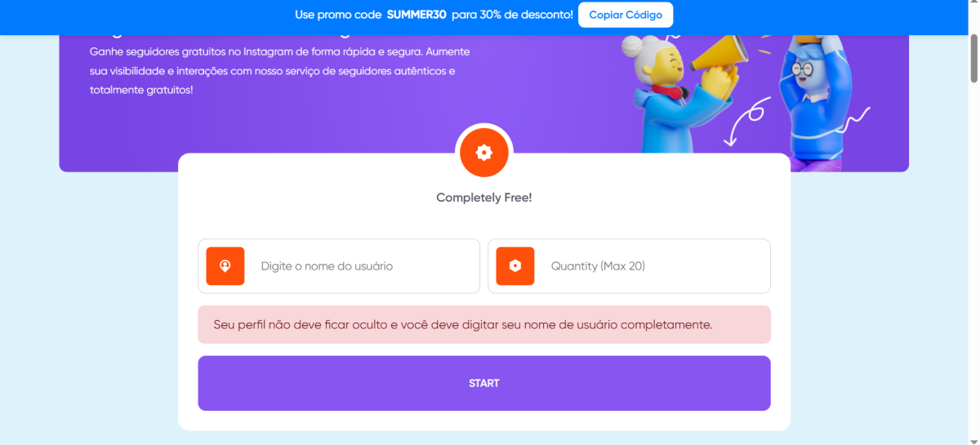Click the Completely Free! label
This screenshot has height=445, width=980.
coord(484,198)
